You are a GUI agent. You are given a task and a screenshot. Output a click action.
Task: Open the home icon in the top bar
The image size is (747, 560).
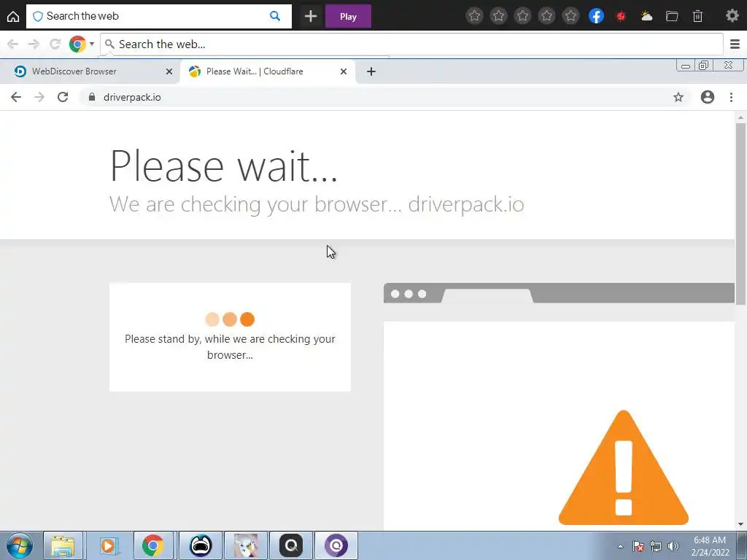point(13,16)
